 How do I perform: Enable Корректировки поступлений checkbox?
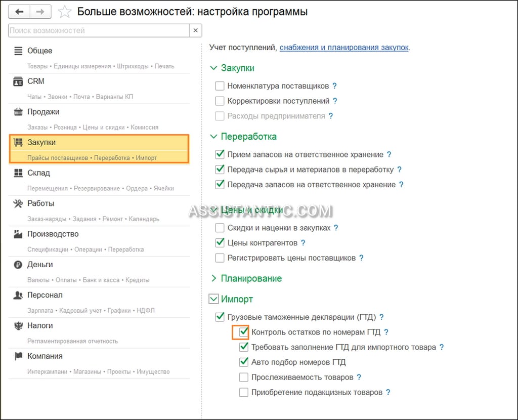[220, 101]
